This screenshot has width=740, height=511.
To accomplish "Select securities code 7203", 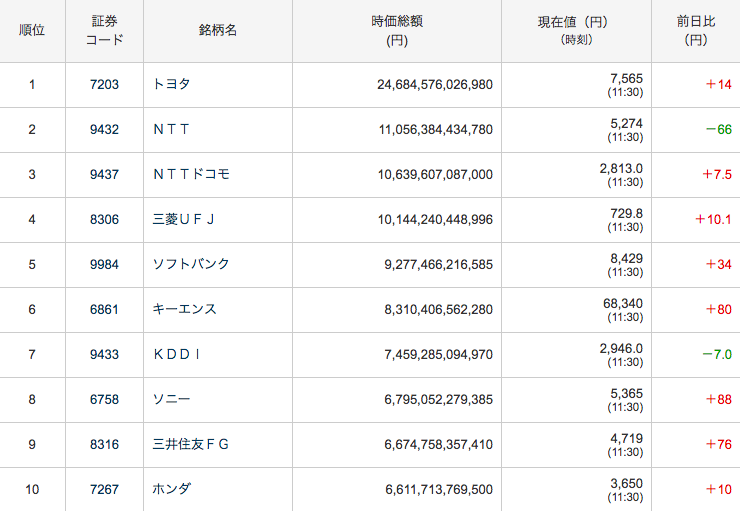I will [104, 84].
